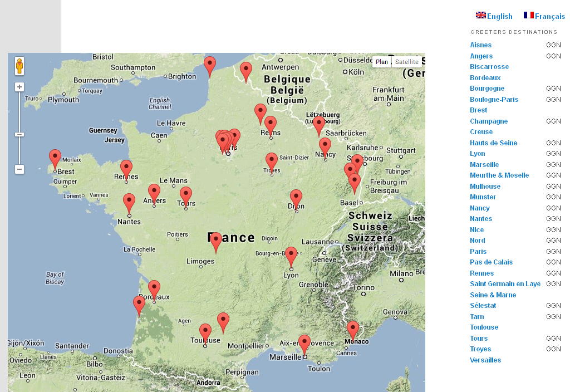
Task: Open the Versailles destination link
Action: point(485,360)
